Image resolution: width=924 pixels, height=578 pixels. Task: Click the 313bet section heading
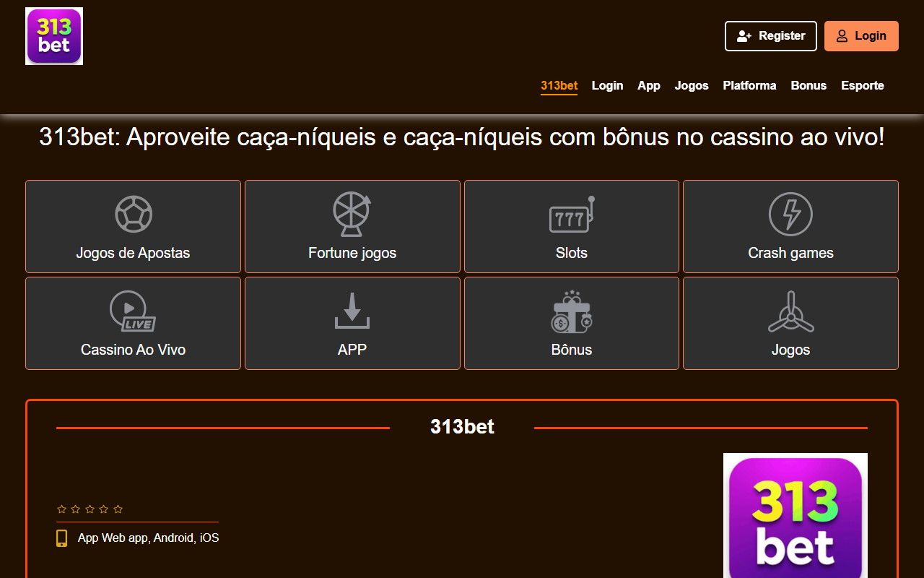pyautogui.click(x=462, y=427)
